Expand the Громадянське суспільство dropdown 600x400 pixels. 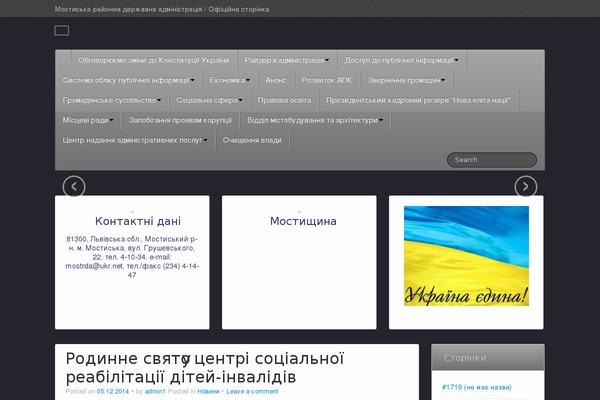click(x=112, y=100)
